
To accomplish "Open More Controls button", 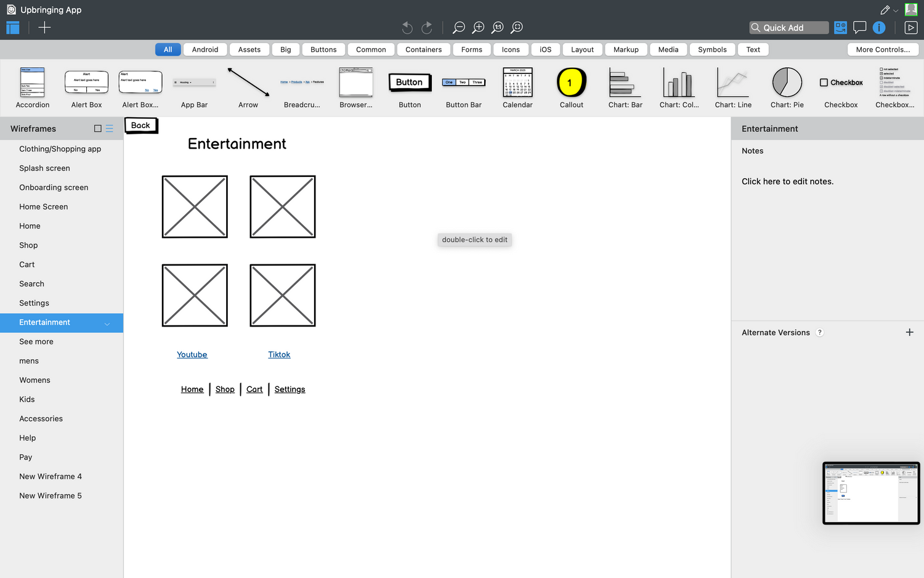I will coord(883,49).
